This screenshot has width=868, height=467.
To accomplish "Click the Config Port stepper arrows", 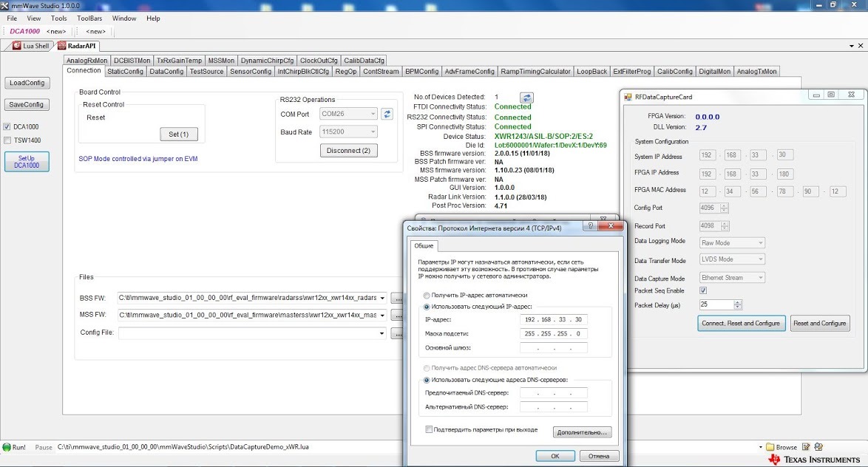I will coord(724,208).
